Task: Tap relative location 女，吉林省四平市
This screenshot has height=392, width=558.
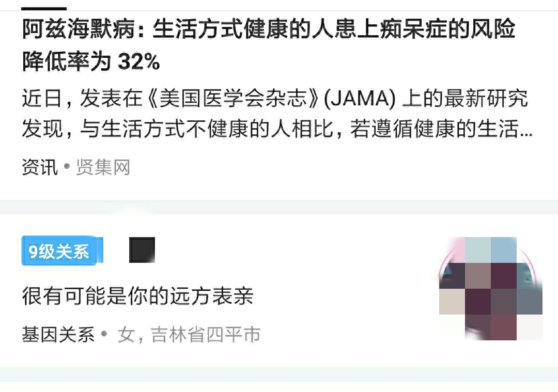Action: point(189,334)
